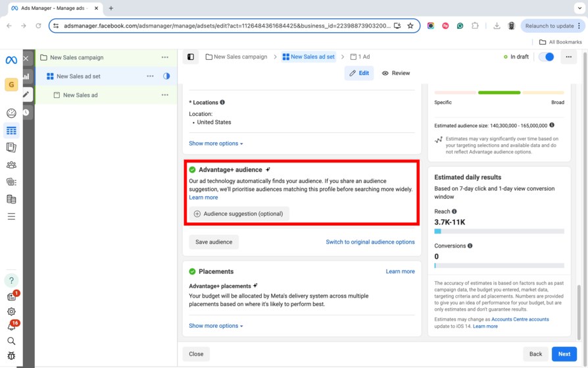This screenshot has width=588, height=368.
Task: Open the search magnifier icon in sidebar
Action: [11, 340]
